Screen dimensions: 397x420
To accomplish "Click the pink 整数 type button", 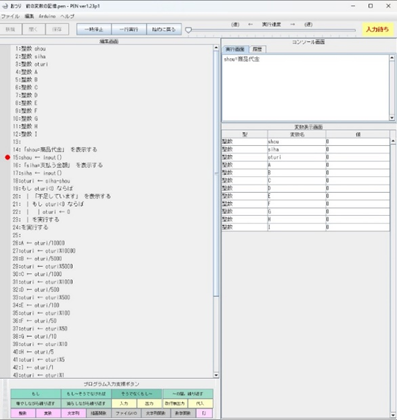I will coord(23,413).
